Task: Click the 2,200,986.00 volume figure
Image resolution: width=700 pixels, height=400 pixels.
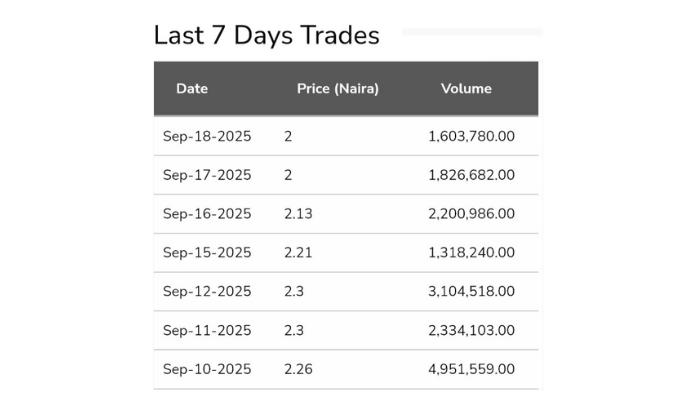Action: point(471,214)
